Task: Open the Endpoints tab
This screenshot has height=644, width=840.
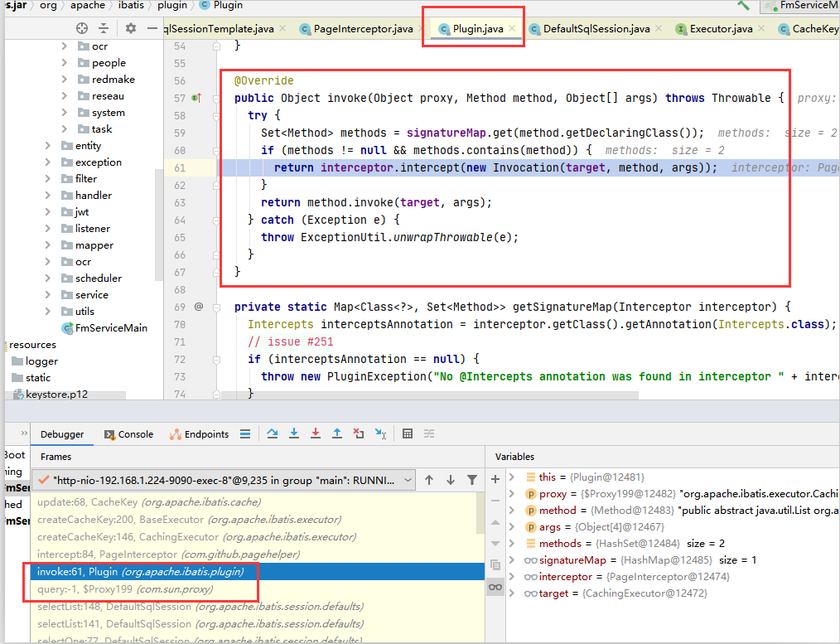Action: tap(200, 434)
